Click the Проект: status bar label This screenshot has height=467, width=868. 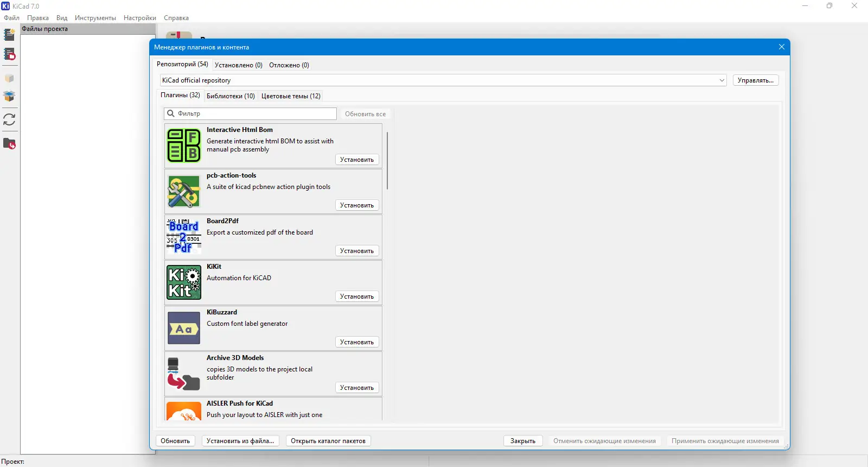pyautogui.click(x=12, y=462)
